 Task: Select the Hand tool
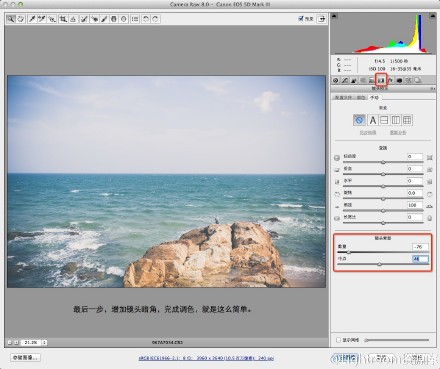[21, 19]
